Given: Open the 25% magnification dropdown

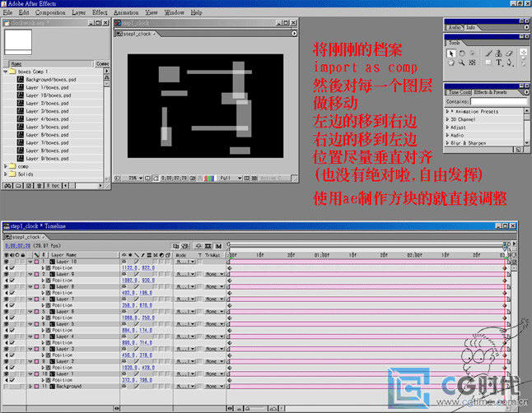Looking at the screenshot, I should point(133,178).
